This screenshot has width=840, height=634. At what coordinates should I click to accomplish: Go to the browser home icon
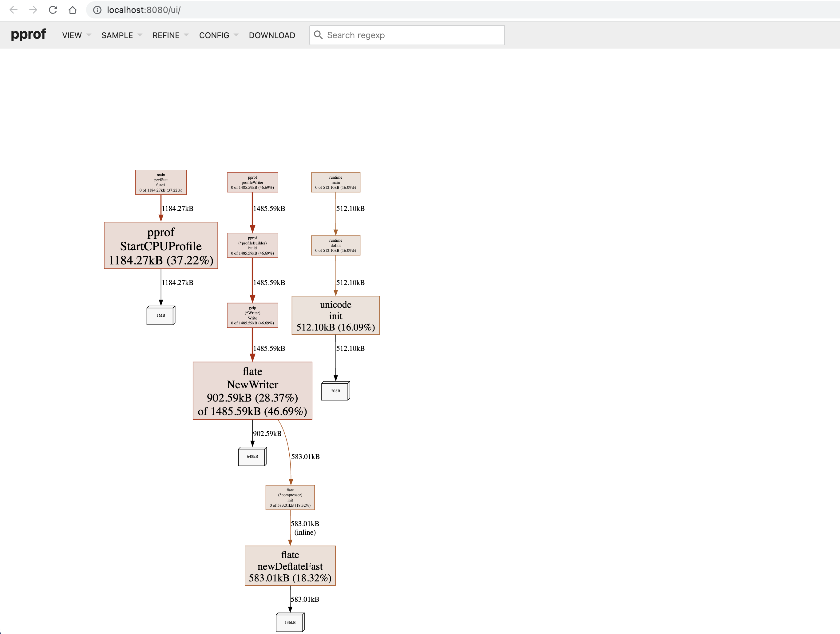pyautogui.click(x=73, y=10)
